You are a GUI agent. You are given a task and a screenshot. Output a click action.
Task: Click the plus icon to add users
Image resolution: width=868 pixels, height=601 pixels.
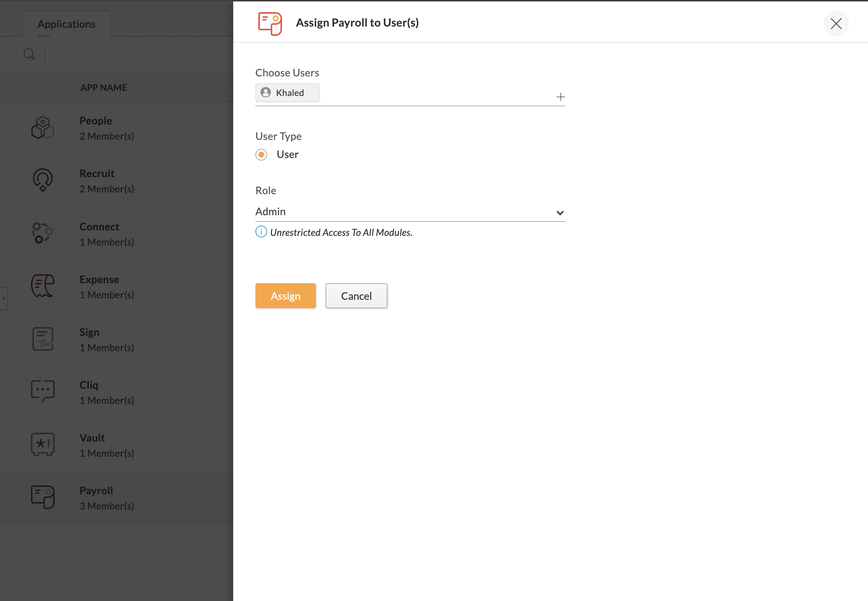(x=561, y=97)
